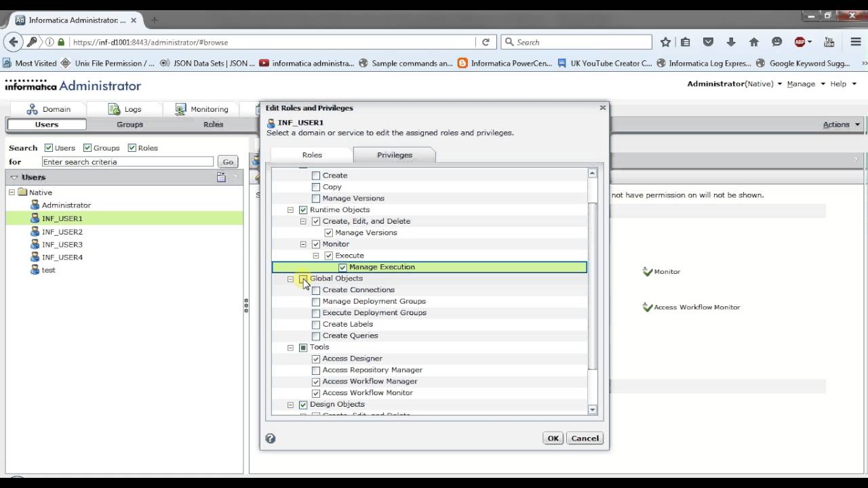Click the search criteria input field
The width and height of the screenshot is (868, 488).
pyautogui.click(x=127, y=162)
